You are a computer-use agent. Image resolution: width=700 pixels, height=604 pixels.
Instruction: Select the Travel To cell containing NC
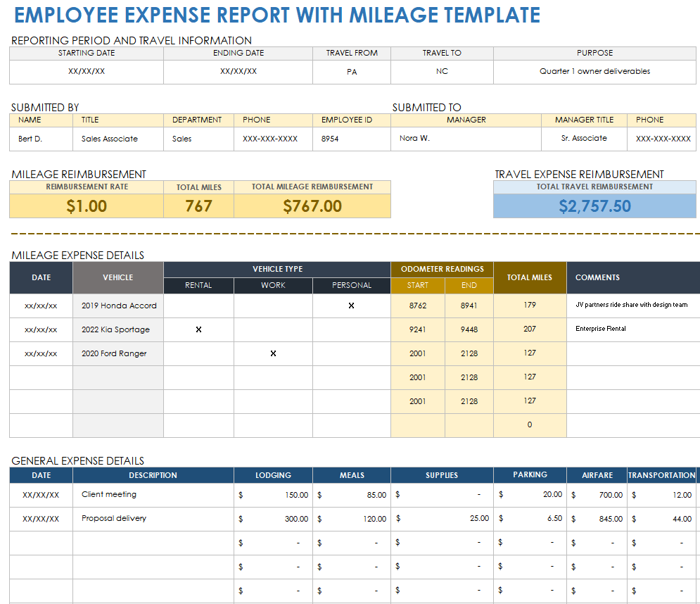coord(442,71)
